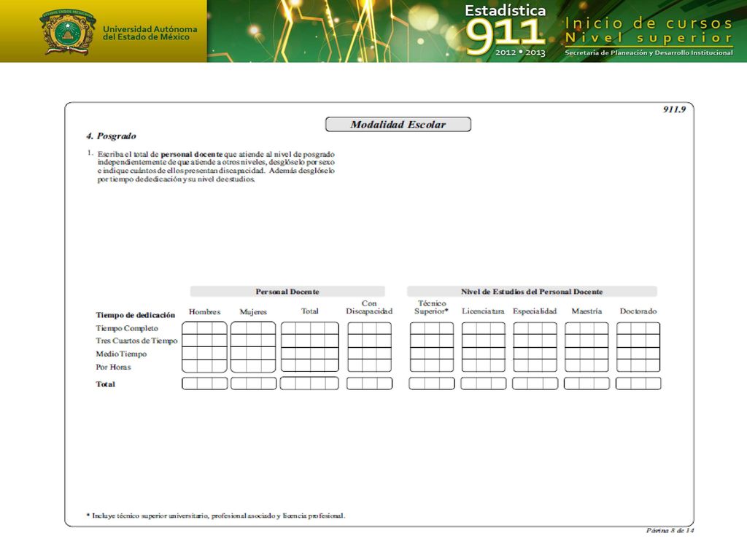The image size is (747, 560).
Task: Click the 'Tiempo Completo' row label
Action: pyautogui.click(x=127, y=328)
